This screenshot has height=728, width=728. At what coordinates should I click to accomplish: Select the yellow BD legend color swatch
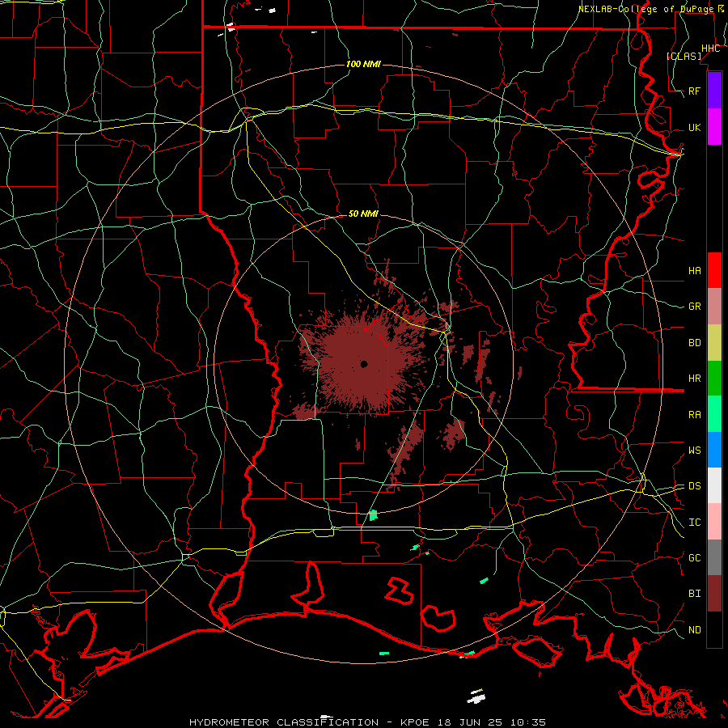pos(714,343)
